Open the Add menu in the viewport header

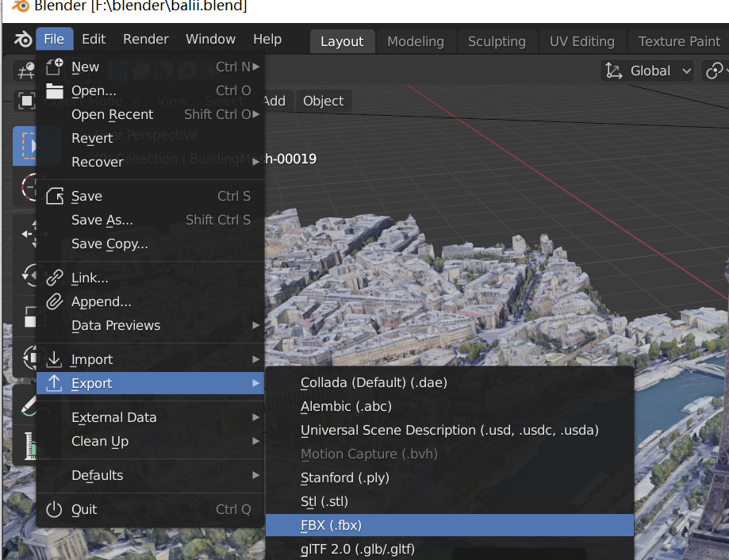point(274,101)
